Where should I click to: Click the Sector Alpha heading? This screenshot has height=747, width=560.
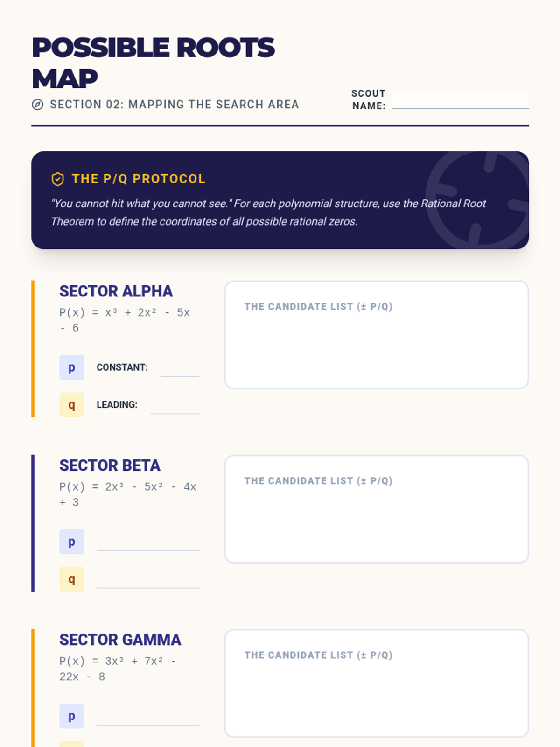click(x=116, y=291)
